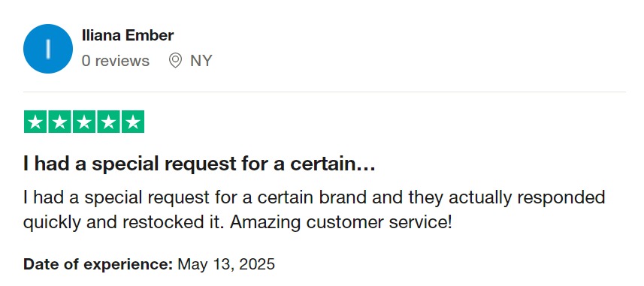Click the "Date of experience:" label

point(98,263)
